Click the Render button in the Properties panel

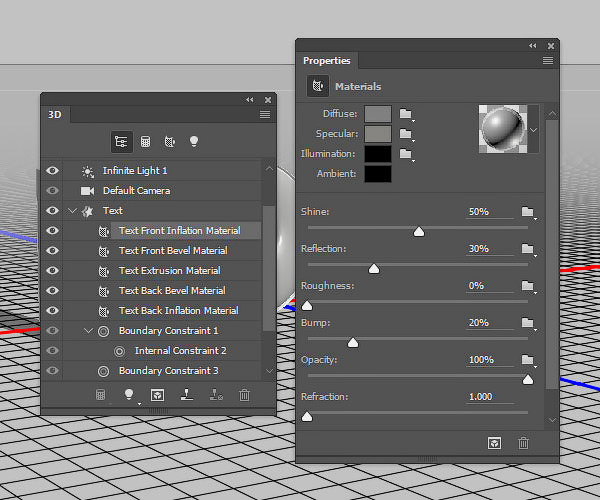point(494,443)
